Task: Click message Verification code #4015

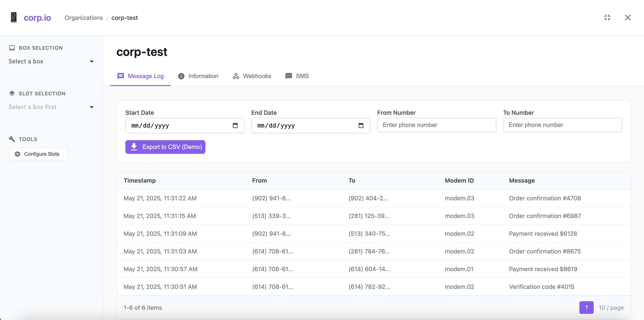Action: [542, 287]
